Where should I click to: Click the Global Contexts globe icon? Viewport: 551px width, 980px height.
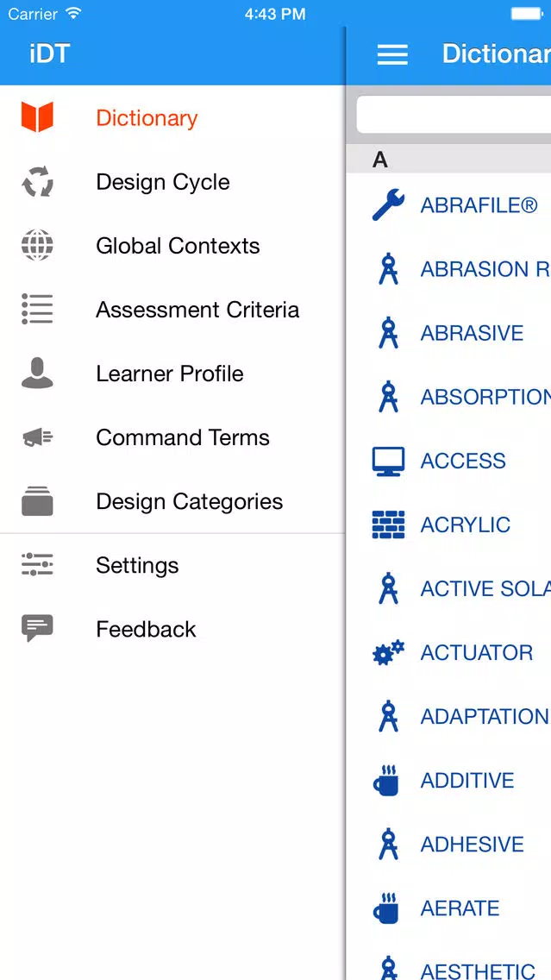37,245
